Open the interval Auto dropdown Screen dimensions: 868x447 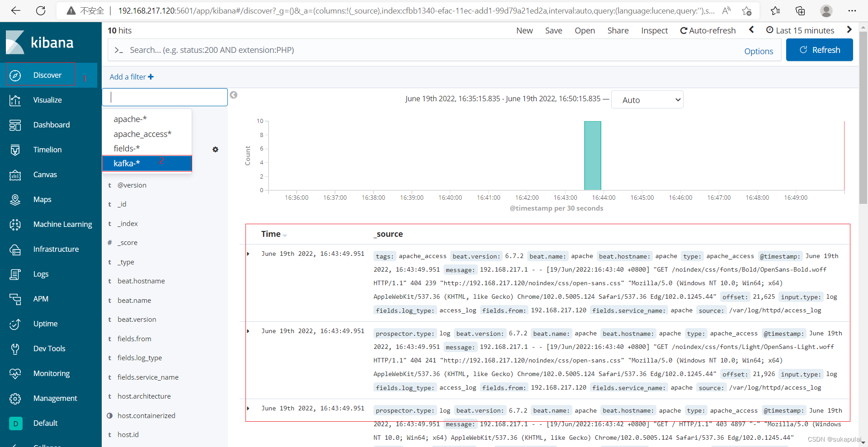(647, 100)
